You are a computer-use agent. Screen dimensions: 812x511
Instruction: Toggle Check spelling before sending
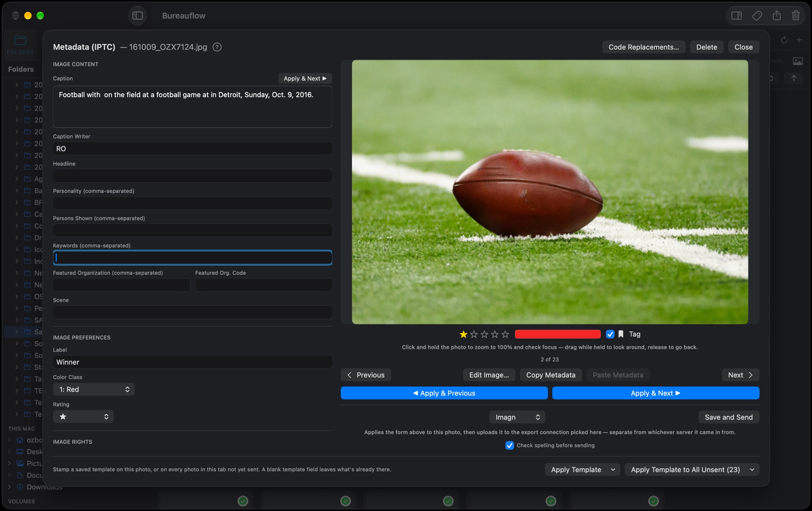(x=509, y=445)
